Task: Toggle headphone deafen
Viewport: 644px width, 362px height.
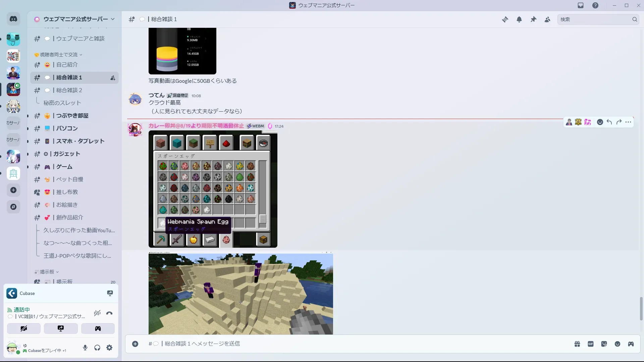Action: 97,348
